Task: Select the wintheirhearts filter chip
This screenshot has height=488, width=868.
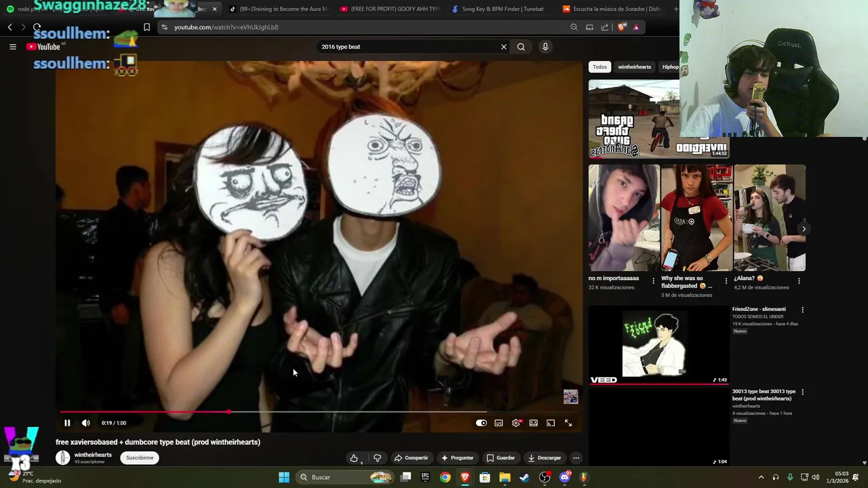Action: 634,66
